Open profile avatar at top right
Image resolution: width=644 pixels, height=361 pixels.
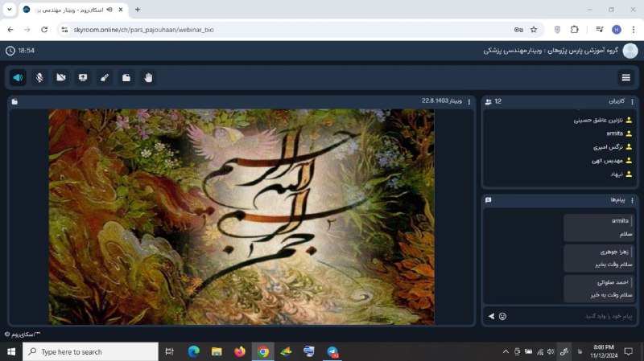[x=630, y=51]
